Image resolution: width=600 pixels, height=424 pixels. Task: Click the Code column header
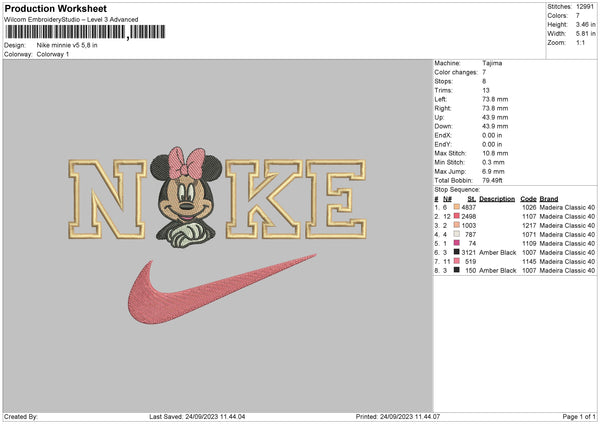(528, 199)
